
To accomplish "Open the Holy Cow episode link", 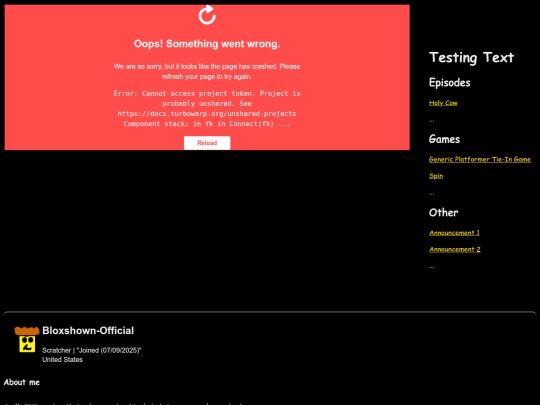I will click(443, 103).
